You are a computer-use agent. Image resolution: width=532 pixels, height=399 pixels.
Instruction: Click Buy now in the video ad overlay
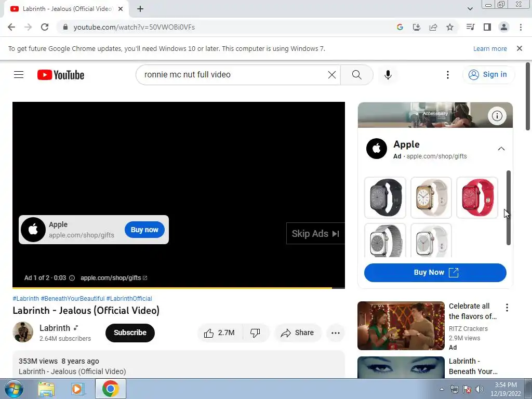click(144, 230)
